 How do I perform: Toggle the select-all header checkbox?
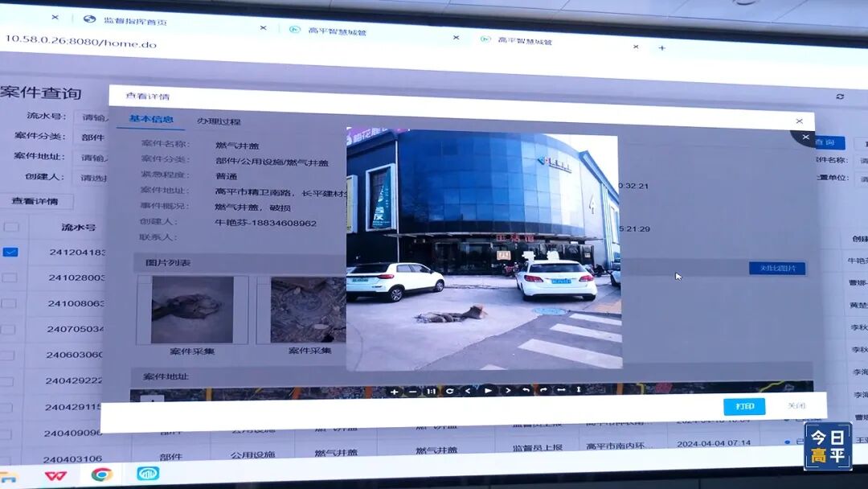coord(10,227)
